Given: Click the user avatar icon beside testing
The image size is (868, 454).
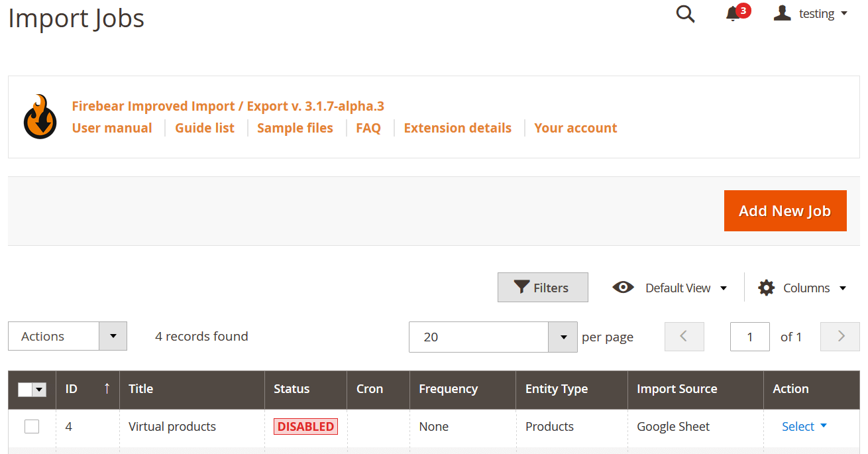Looking at the screenshot, I should [783, 13].
